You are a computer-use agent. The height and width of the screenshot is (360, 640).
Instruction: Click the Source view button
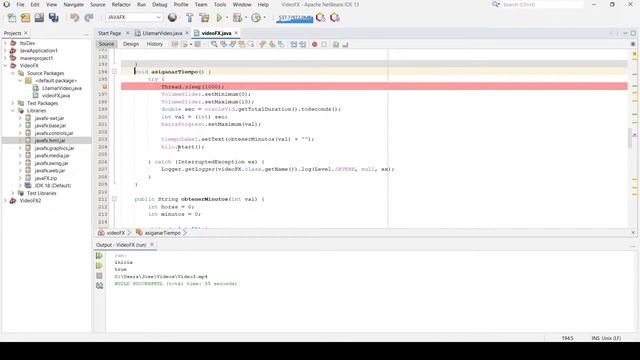tap(106, 44)
